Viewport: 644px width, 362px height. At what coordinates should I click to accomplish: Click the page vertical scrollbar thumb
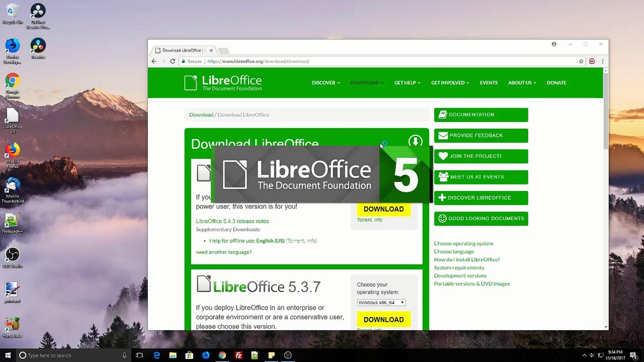pyautogui.click(x=606, y=111)
